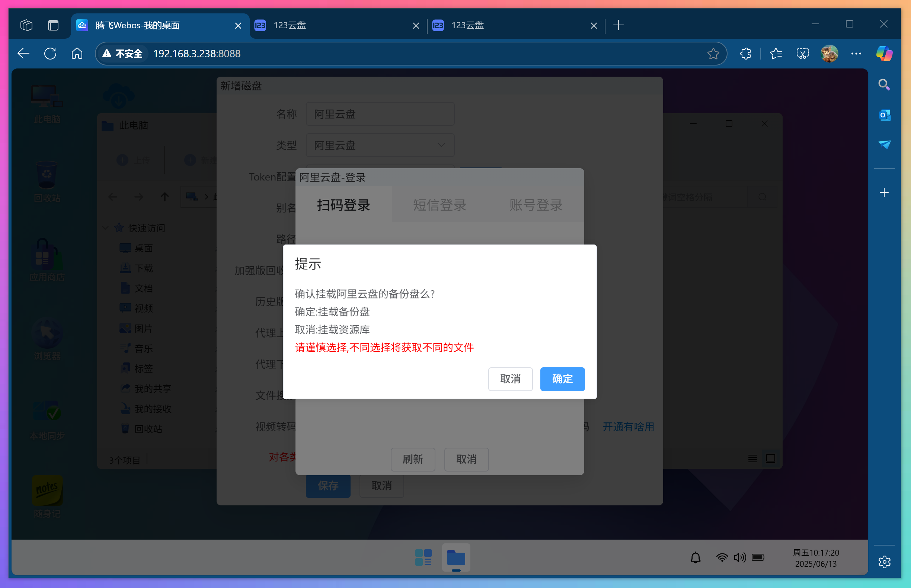Image resolution: width=911 pixels, height=588 pixels.
Task: Click the app launcher grid in taskbar
Action: 423,558
